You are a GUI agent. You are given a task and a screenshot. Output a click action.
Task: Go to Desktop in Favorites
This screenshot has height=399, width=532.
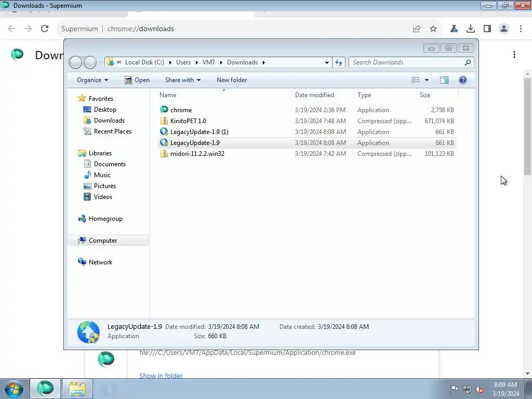click(105, 109)
